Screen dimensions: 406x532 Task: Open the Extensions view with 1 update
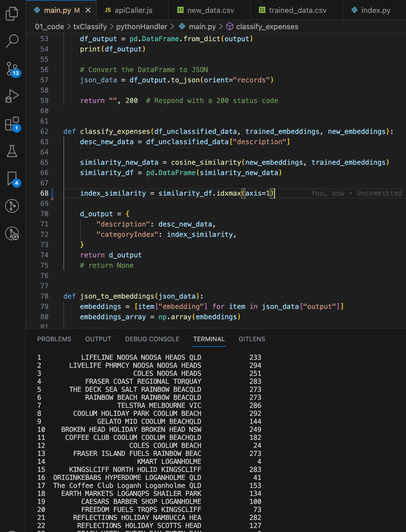[x=13, y=124]
